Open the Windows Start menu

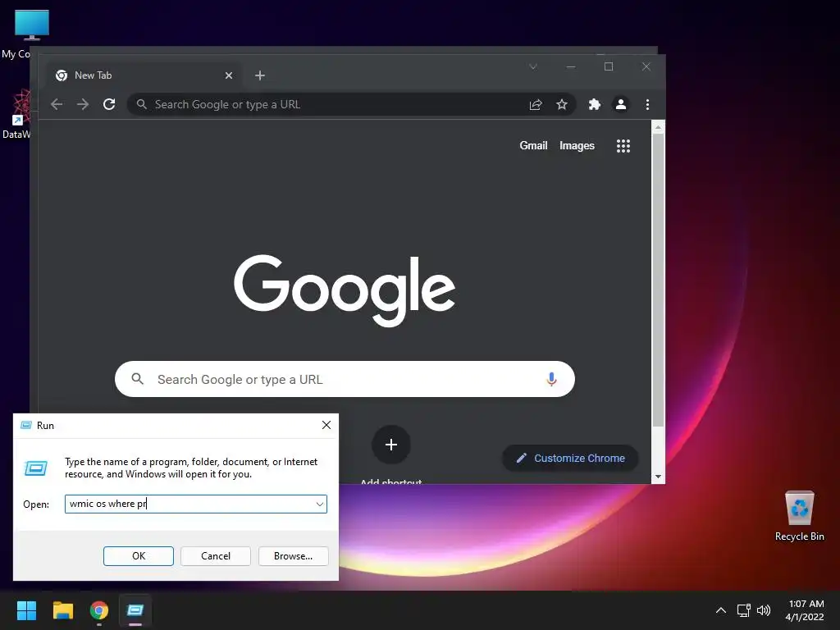26,610
